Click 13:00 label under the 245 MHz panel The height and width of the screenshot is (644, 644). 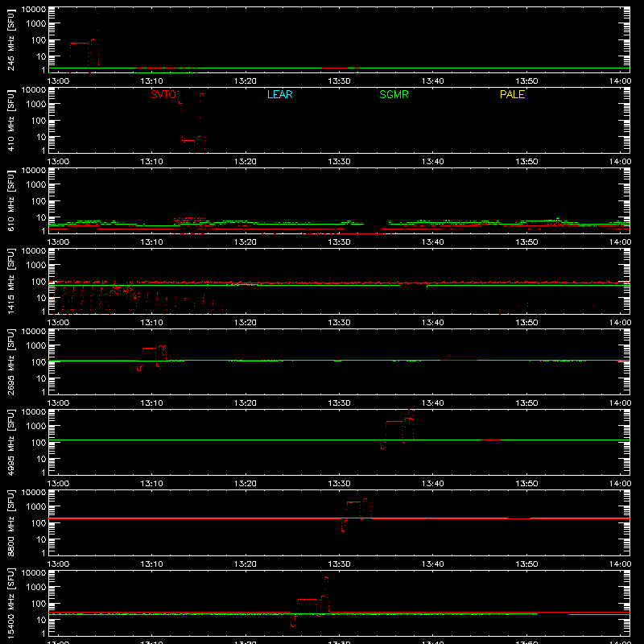(x=58, y=81)
